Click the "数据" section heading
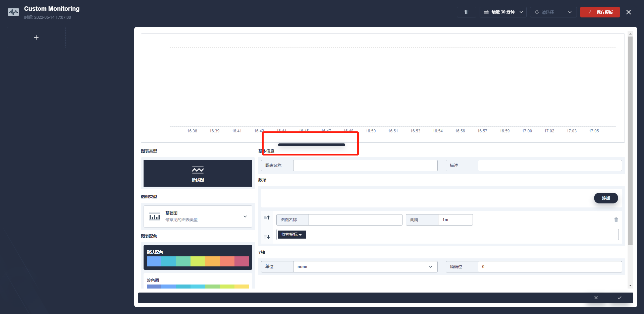The image size is (644, 314). click(262, 180)
